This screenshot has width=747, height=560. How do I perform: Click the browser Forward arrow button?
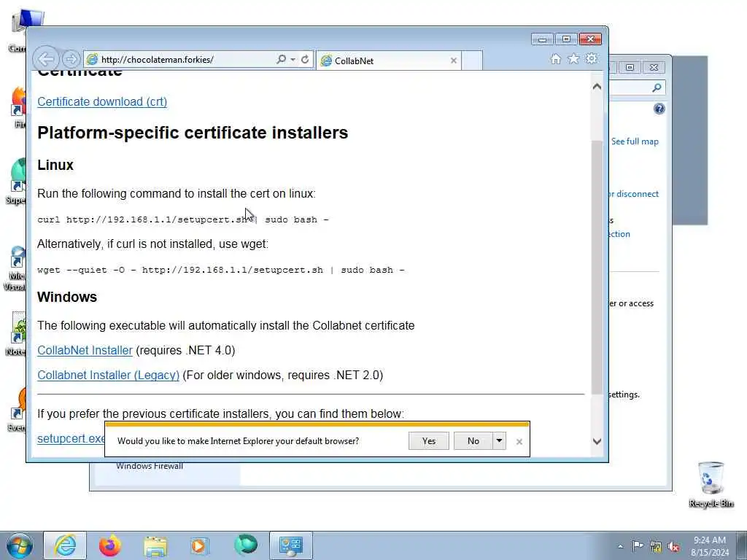click(x=71, y=60)
